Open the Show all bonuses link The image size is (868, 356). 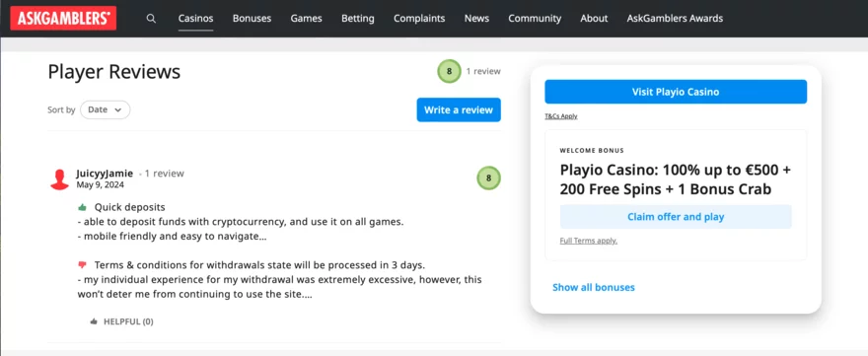tap(594, 287)
